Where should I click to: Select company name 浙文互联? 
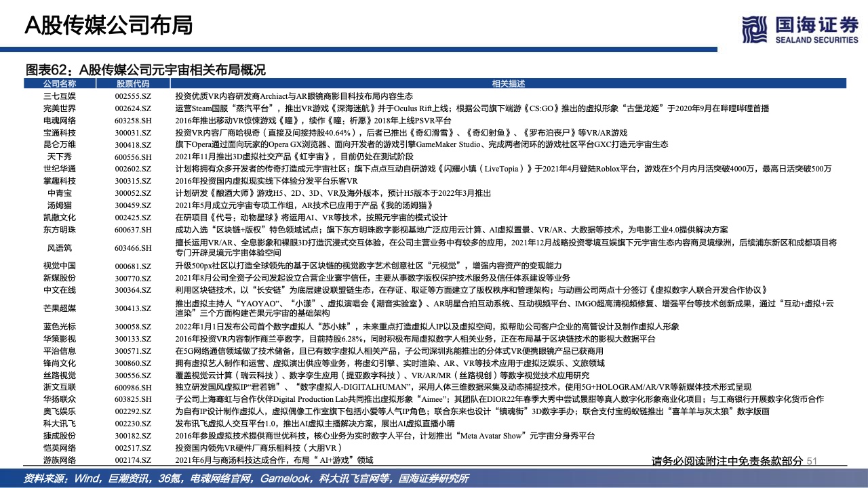(60, 387)
